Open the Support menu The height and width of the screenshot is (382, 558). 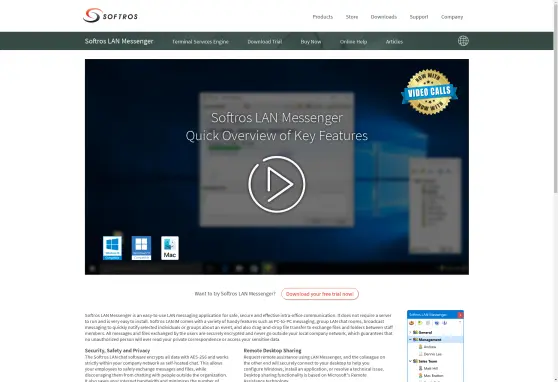[419, 17]
